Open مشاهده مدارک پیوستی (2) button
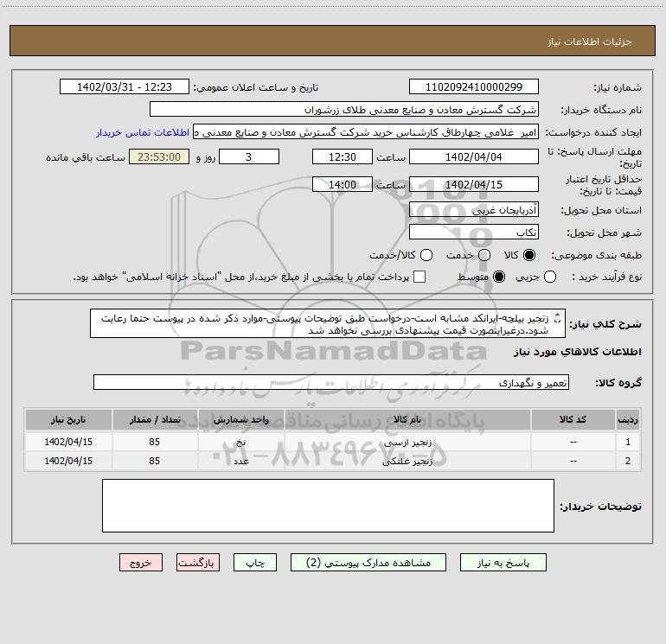 tap(368, 563)
